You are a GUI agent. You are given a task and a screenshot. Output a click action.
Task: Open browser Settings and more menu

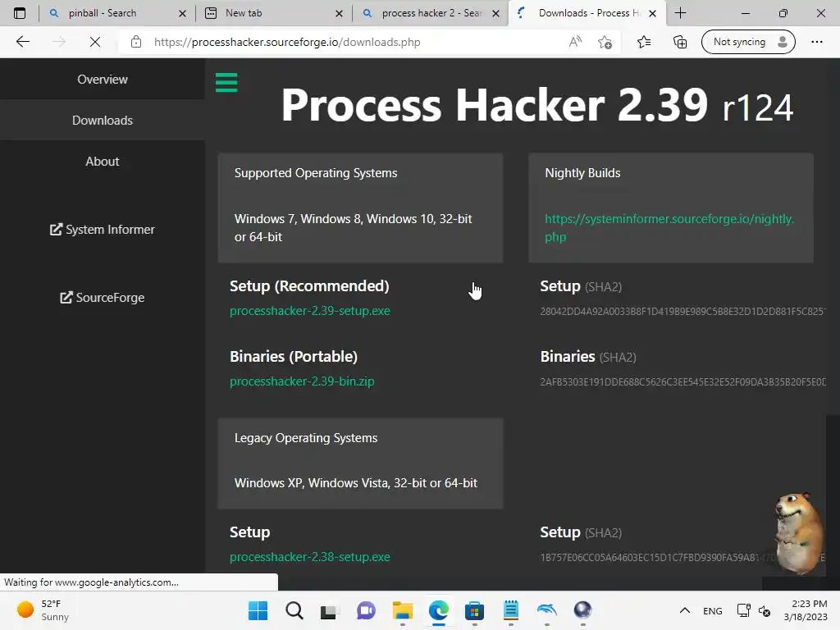pyautogui.click(x=816, y=42)
